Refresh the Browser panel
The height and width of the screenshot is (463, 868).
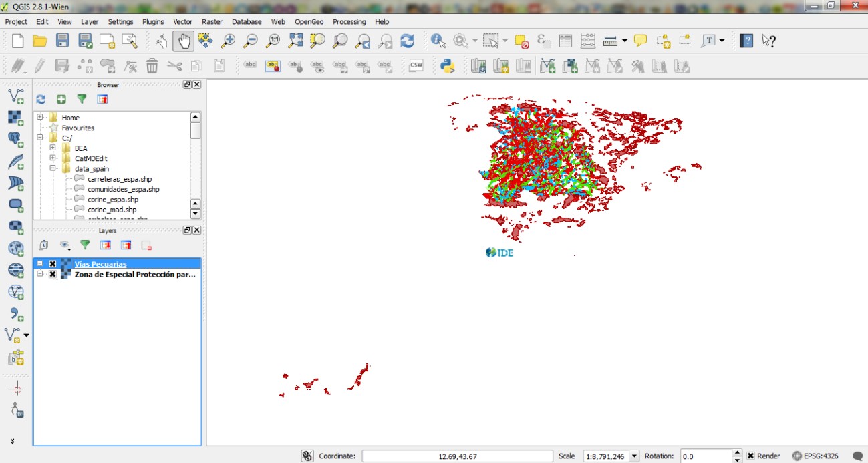pos(41,99)
